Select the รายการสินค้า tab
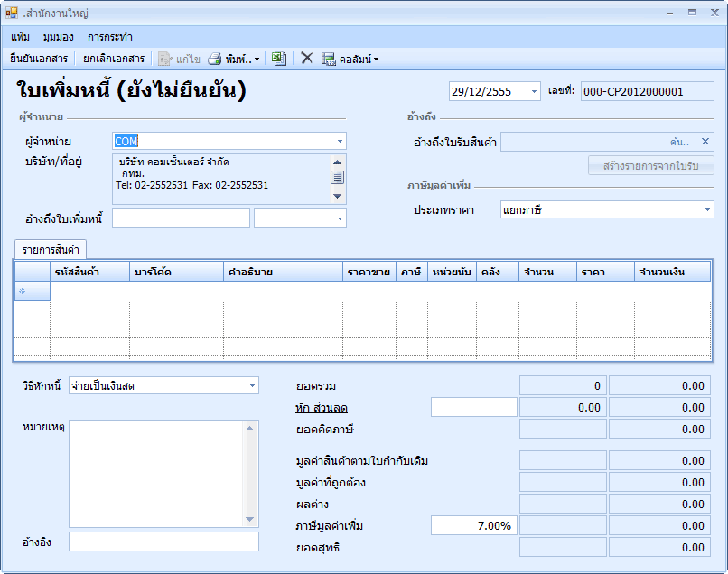728x574 pixels. point(50,250)
